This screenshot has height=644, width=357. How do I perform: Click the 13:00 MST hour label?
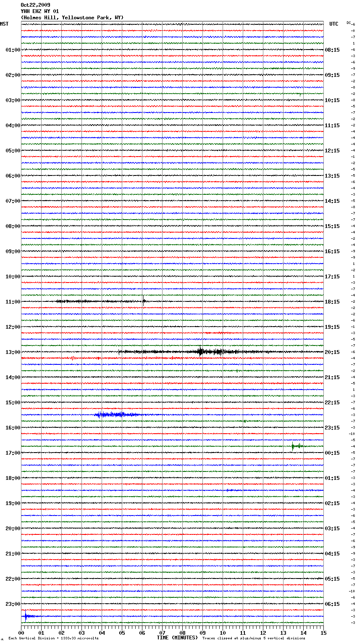(13, 352)
